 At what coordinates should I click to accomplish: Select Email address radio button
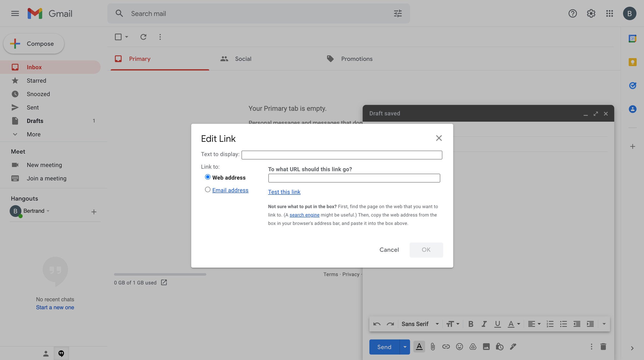tap(207, 190)
